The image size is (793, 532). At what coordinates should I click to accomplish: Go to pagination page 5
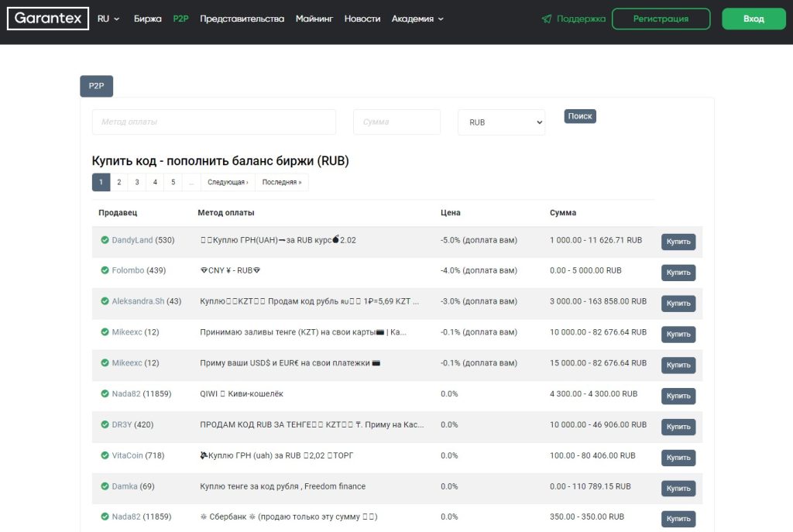tap(173, 182)
